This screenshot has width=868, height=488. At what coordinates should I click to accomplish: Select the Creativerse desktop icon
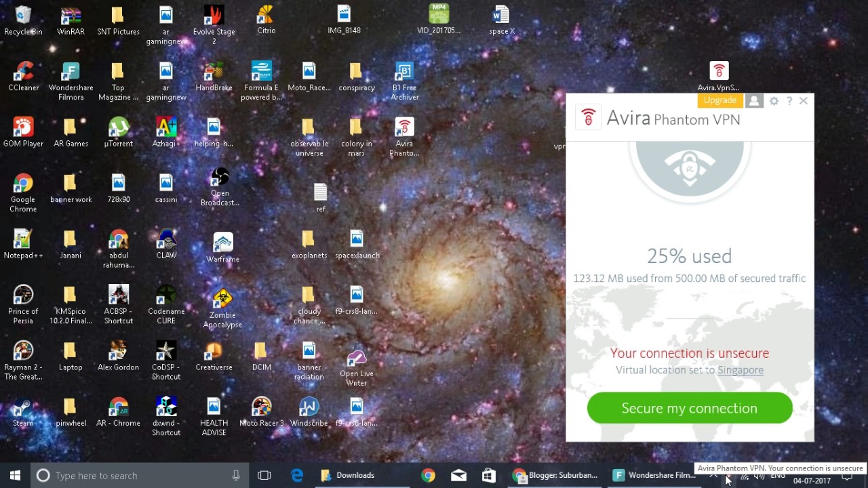click(x=214, y=356)
